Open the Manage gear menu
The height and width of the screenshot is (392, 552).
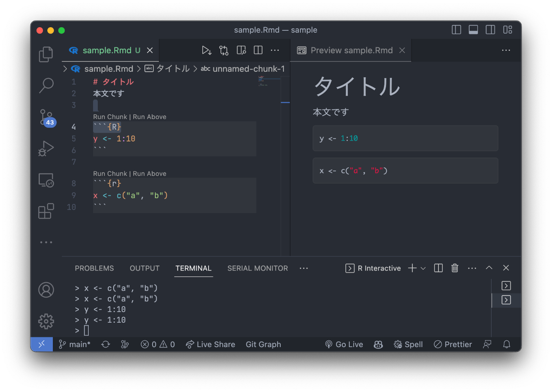click(46, 321)
